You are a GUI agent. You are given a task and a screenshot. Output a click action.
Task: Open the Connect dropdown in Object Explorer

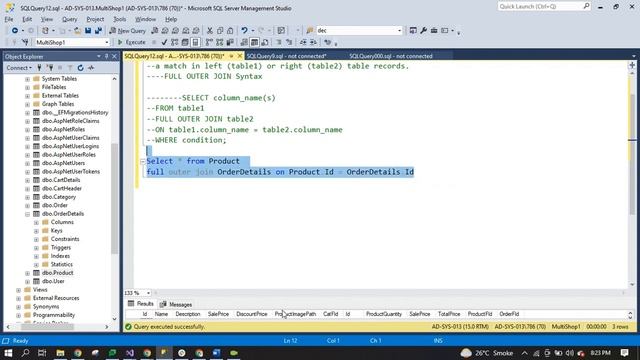(19, 68)
